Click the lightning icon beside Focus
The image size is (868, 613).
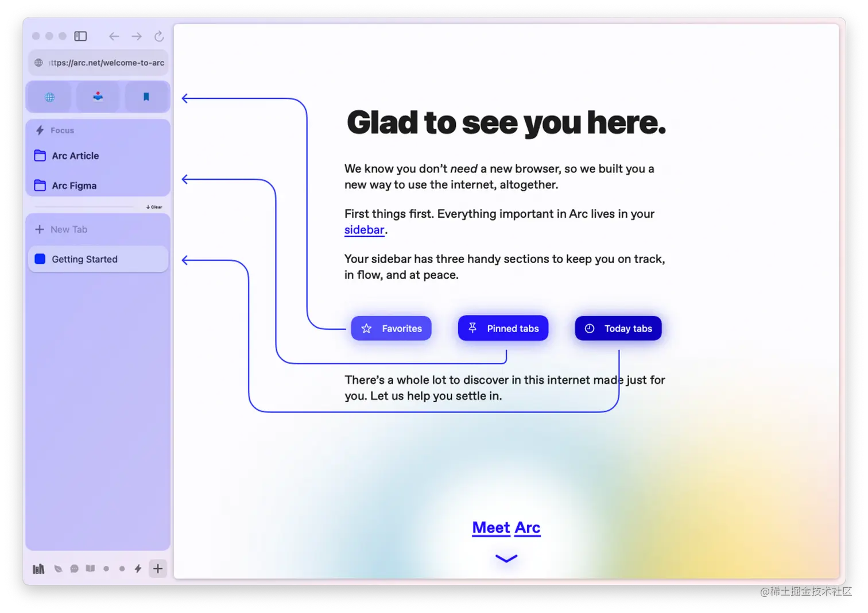coord(40,130)
